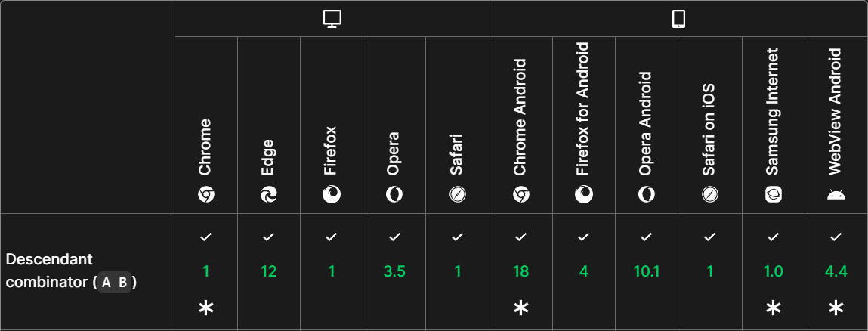Screen dimensions: 868x331
Task: Click the desktop Opera logo icon
Action: [394, 195]
